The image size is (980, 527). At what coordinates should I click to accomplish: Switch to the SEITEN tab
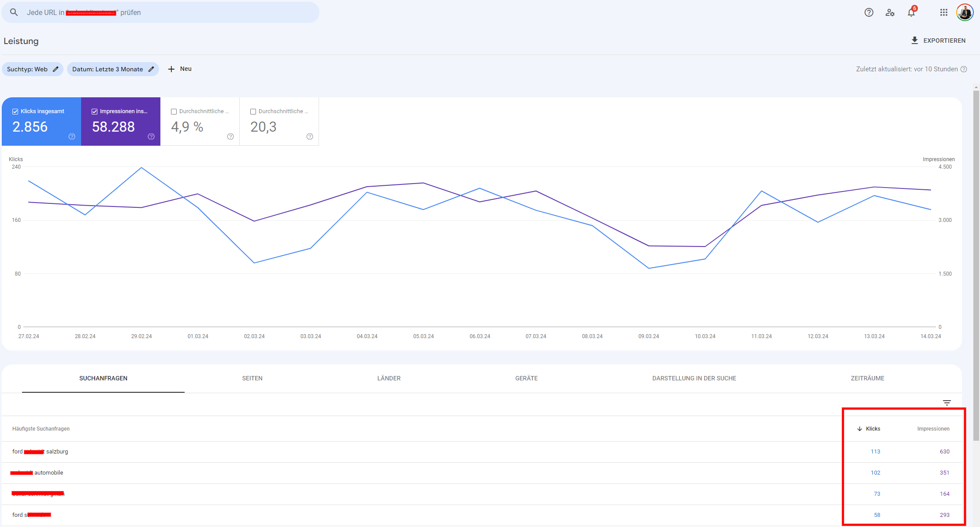252,378
